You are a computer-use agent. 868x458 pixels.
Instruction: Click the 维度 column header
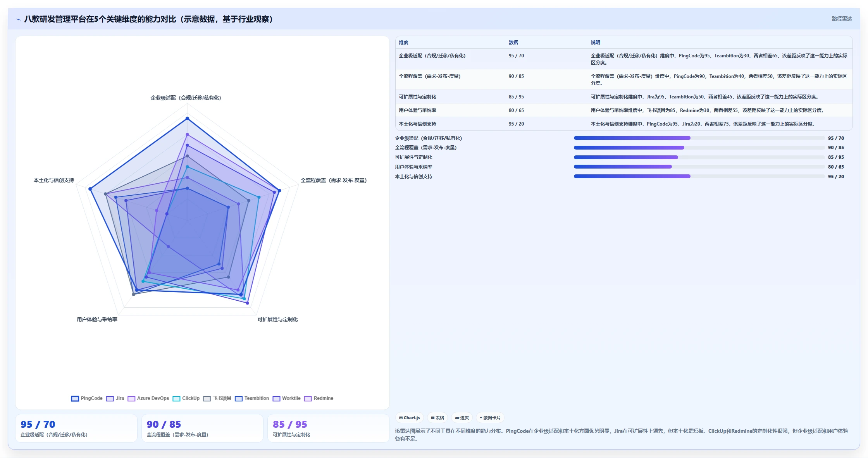403,43
